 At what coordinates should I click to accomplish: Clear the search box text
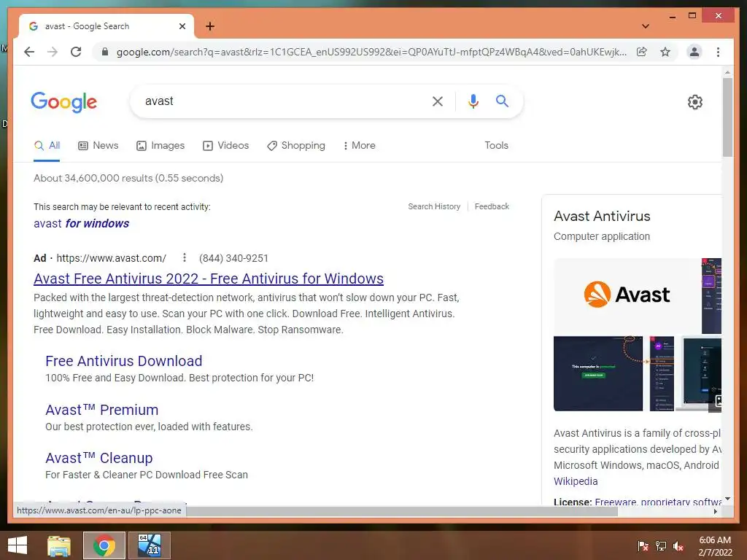click(x=438, y=101)
